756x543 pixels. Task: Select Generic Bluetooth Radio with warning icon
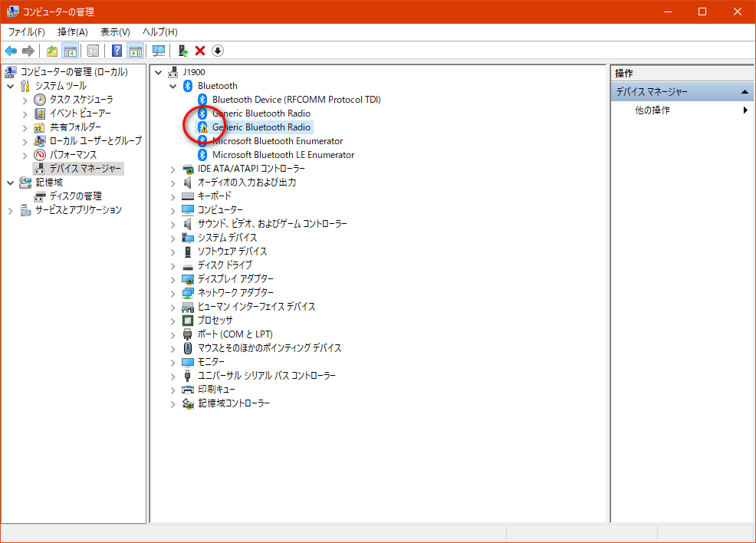[x=261, y=127]
